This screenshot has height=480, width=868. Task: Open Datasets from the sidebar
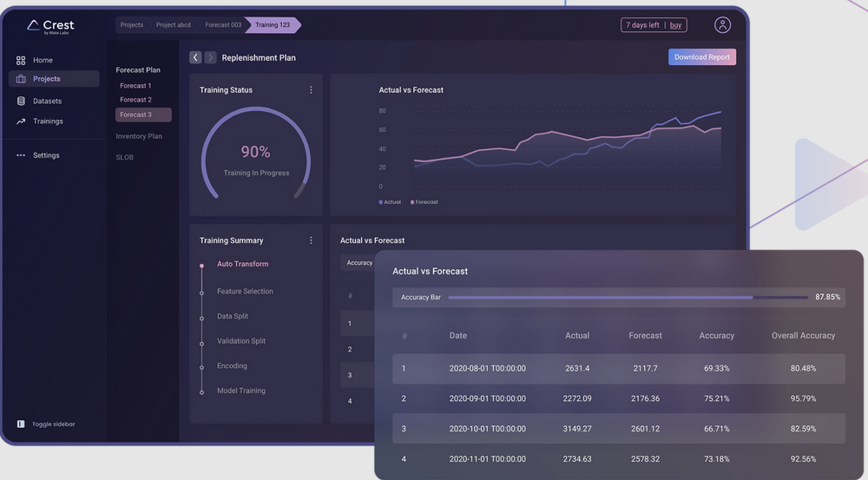pos(39,101)
